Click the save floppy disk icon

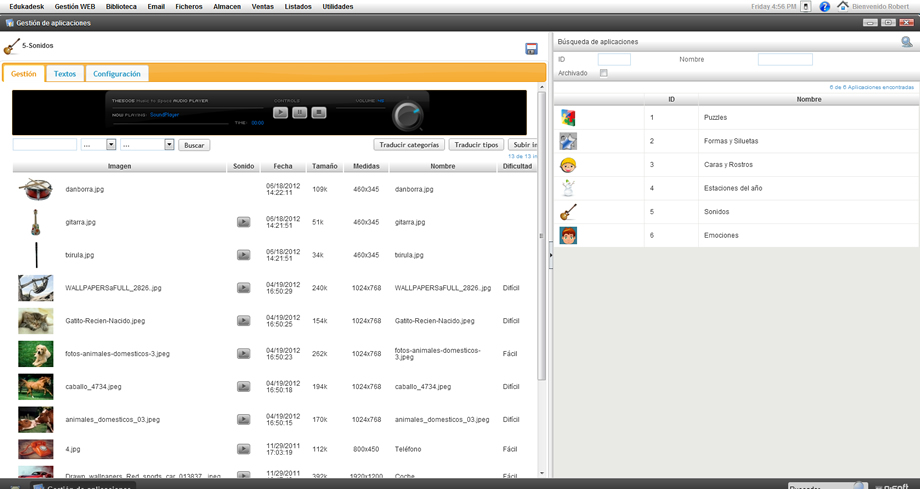point(532,49)
